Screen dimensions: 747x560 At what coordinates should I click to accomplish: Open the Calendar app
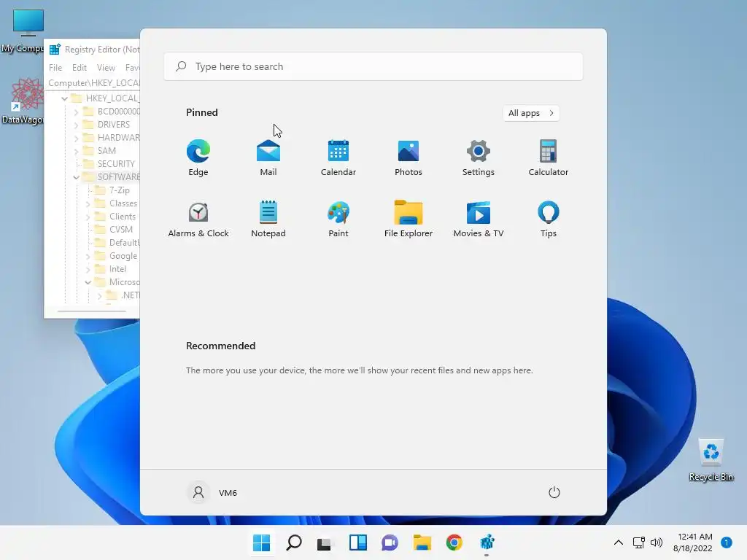tap(338, 157)
